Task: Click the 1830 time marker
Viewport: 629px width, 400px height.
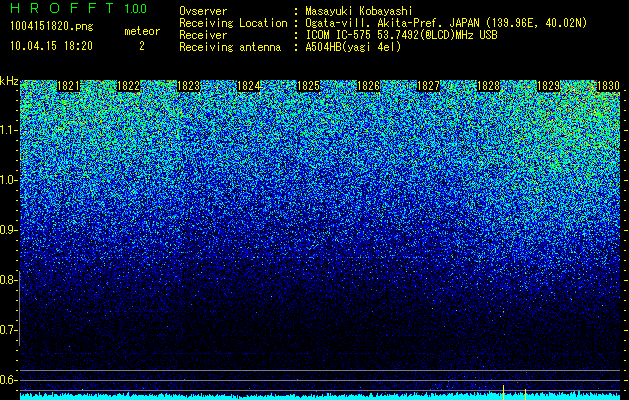Action: pos(609,86)
